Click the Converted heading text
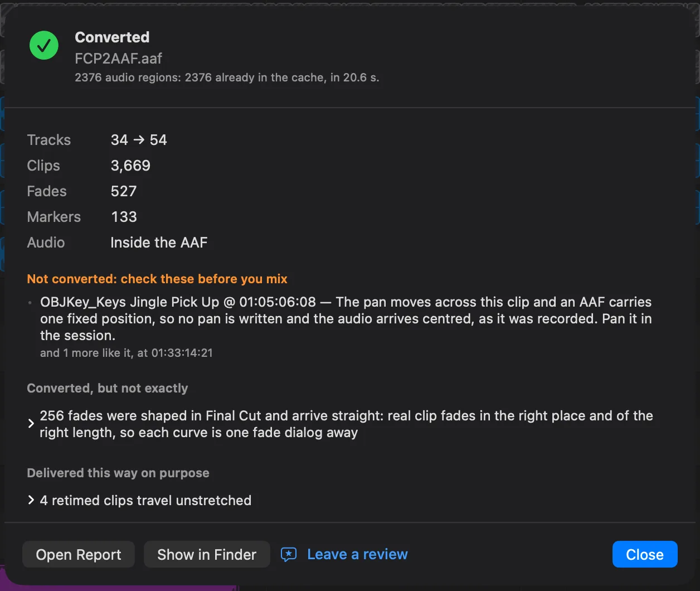This screenshot has height=591, width=700. pos(112,37)
